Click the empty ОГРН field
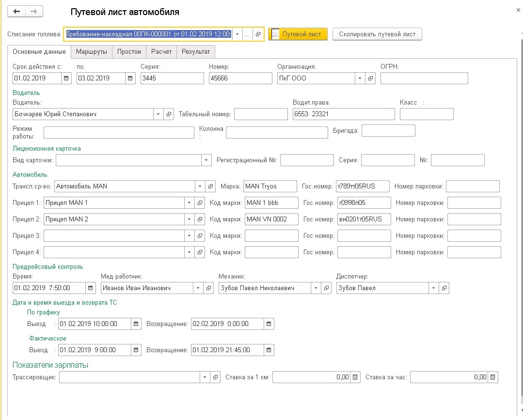This screenshot has width=523, height=420. pos(424,78)
